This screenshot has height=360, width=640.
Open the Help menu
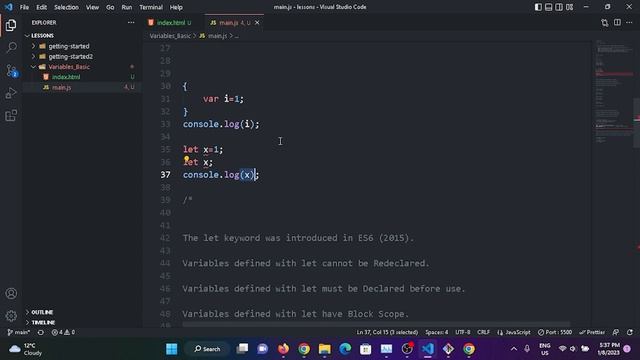tap(176, 7)
